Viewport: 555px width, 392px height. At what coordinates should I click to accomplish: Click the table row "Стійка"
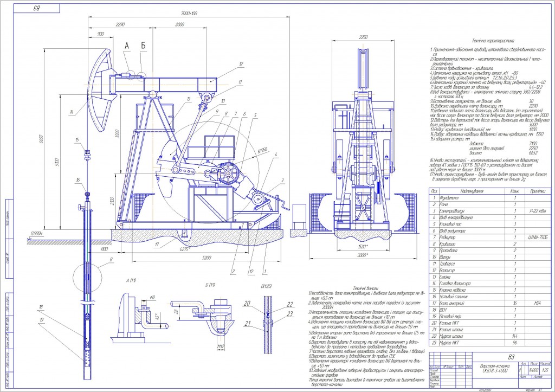(x=490, y=277)
